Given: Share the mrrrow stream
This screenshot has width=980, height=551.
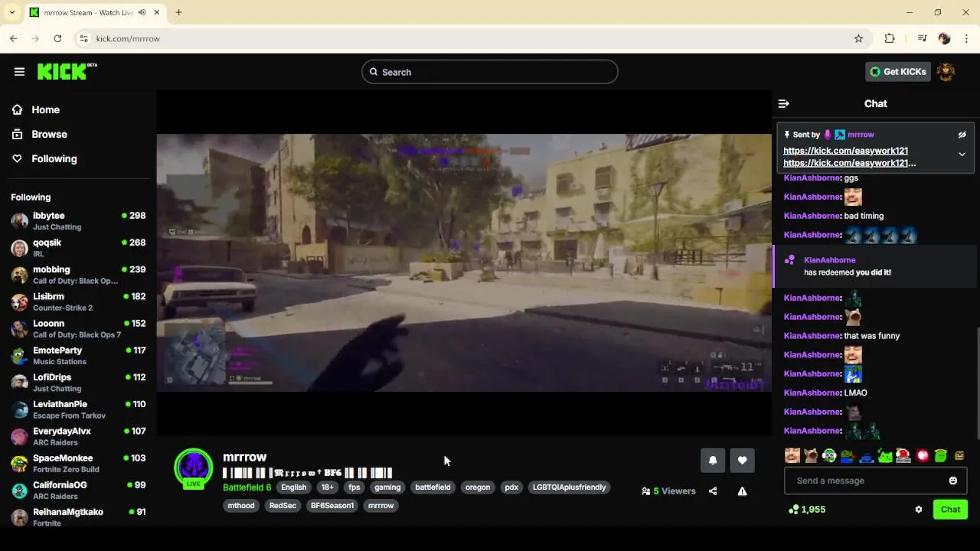Looking at the screenshot, I should (713, 491).
